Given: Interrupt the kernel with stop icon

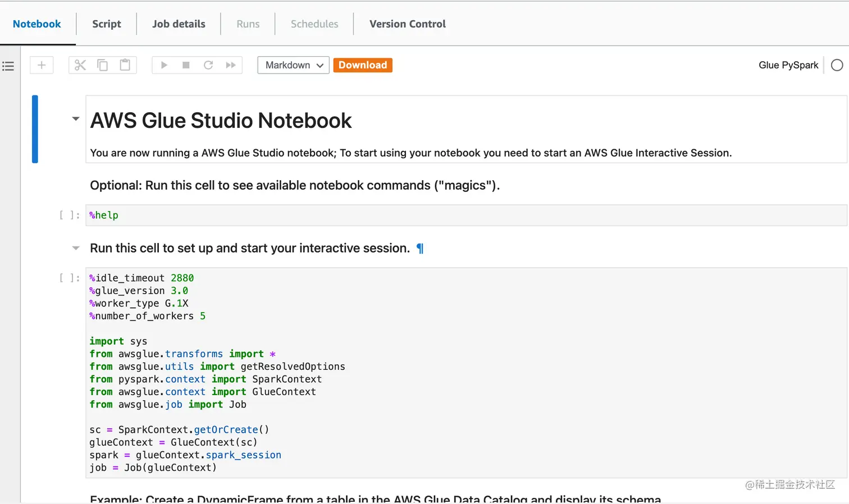Looking at the screenshot, I should point(186,65).
